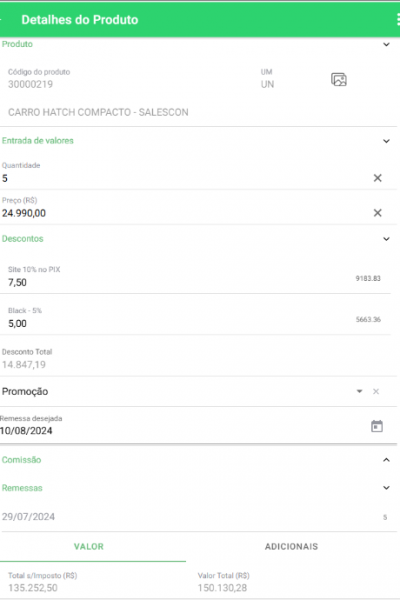Collapse the Remessas section
Screen dimensions: 400x600
point(386,488)
